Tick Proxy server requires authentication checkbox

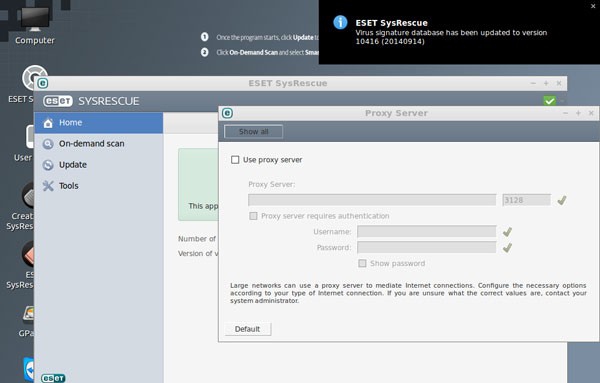pyautogui.click(x=253, y=216)
